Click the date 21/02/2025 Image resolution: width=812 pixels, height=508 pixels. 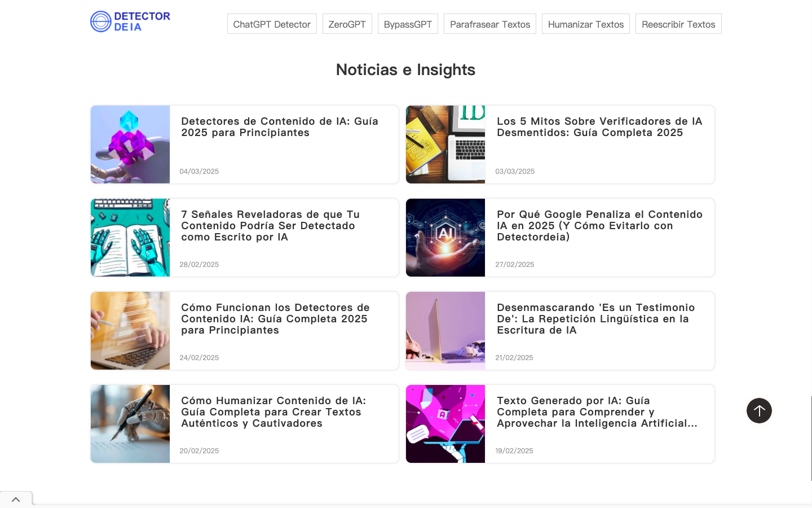514,358
